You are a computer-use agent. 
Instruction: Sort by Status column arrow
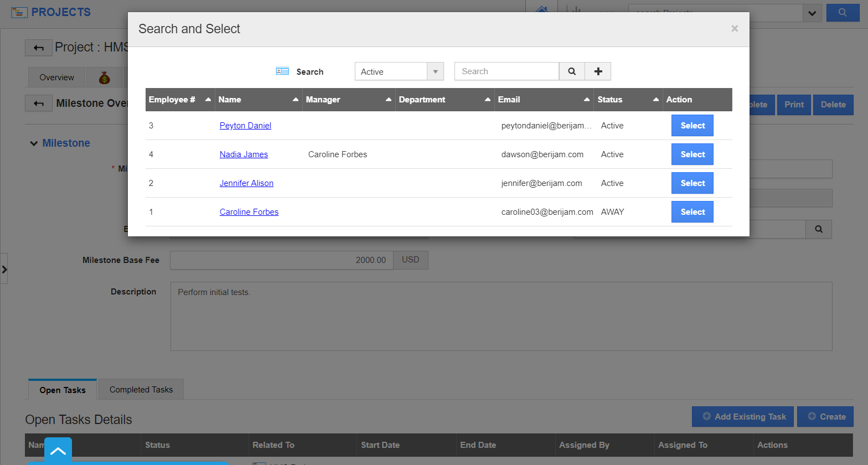pyautogui.click(x=656, y=100)
